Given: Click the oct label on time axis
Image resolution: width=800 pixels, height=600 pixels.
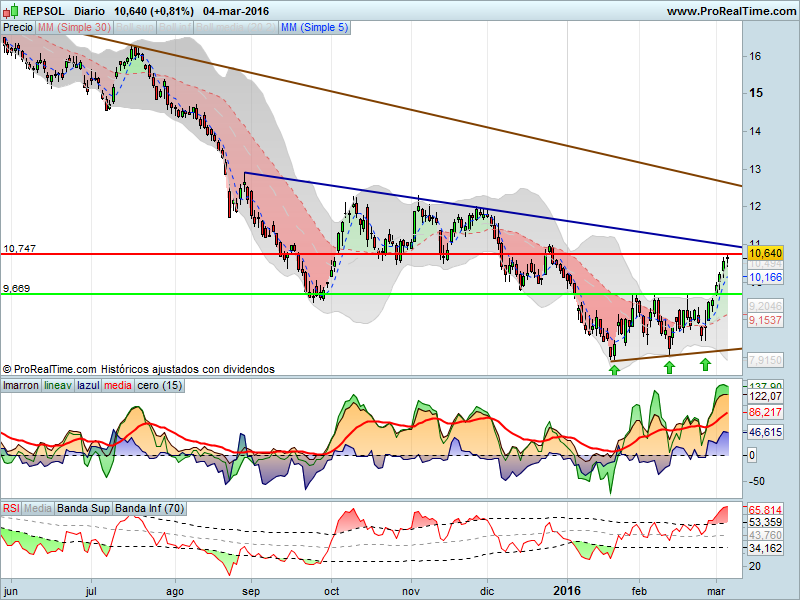Looking at the screenshot, I should pyautogui.click(x=332, y=591).
